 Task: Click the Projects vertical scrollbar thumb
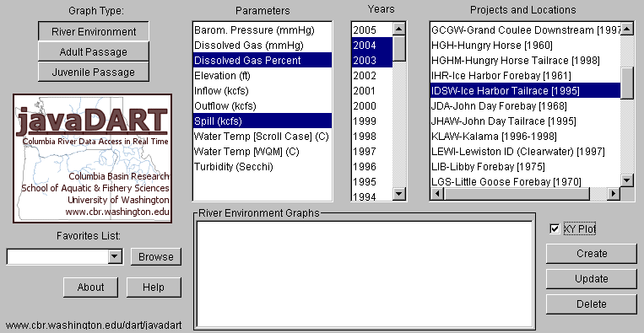coord(627,83)
